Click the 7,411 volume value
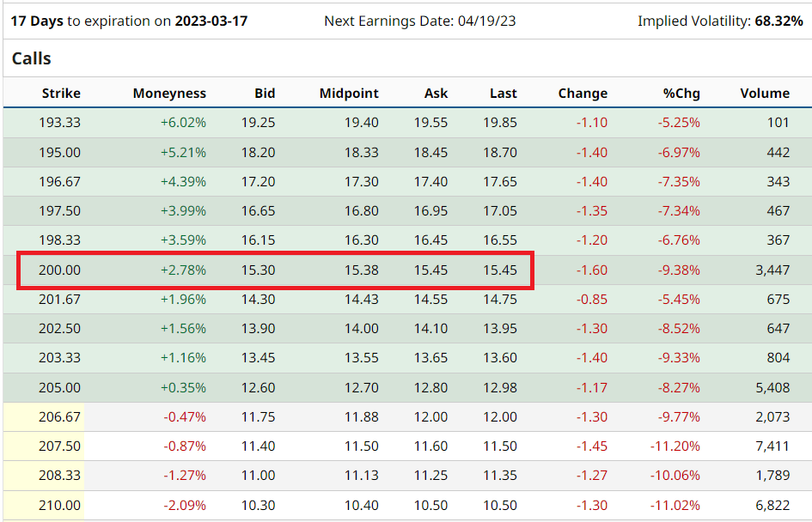 [x=771, y=446]
